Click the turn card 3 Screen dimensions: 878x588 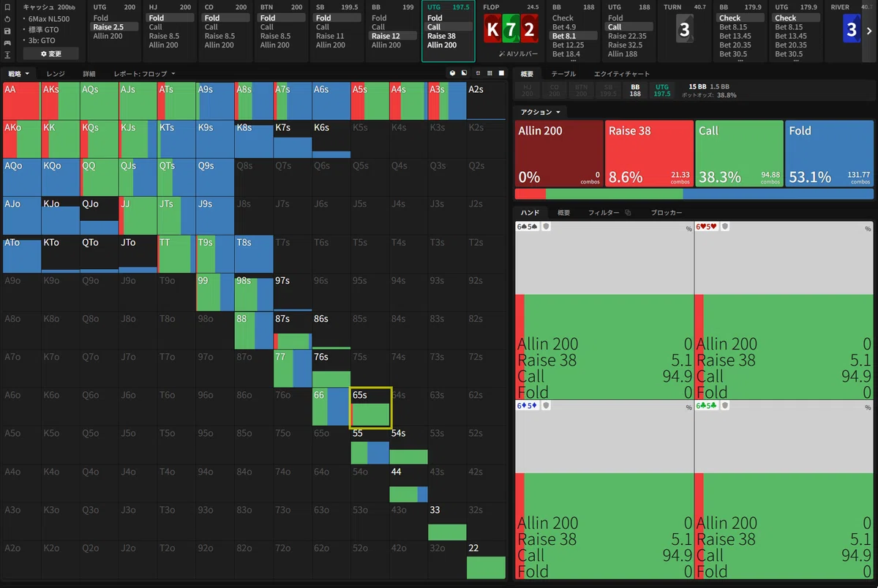[684, 30]
